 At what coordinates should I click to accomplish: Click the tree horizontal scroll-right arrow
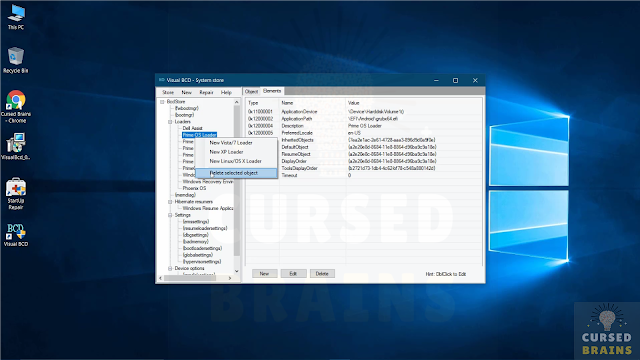click(x=230, y=278)
